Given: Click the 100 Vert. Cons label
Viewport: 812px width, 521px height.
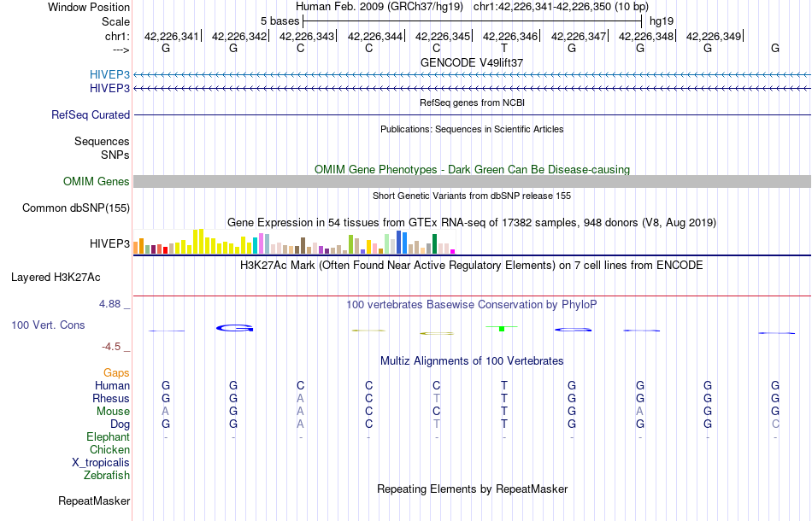Looking at the screenshot, I should pos(48,325).
